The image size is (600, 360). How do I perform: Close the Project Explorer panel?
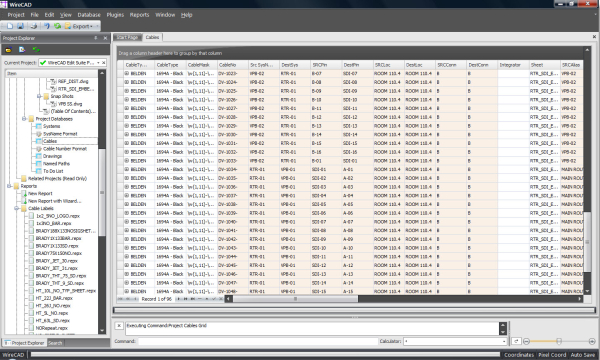[x=105, y=38]
